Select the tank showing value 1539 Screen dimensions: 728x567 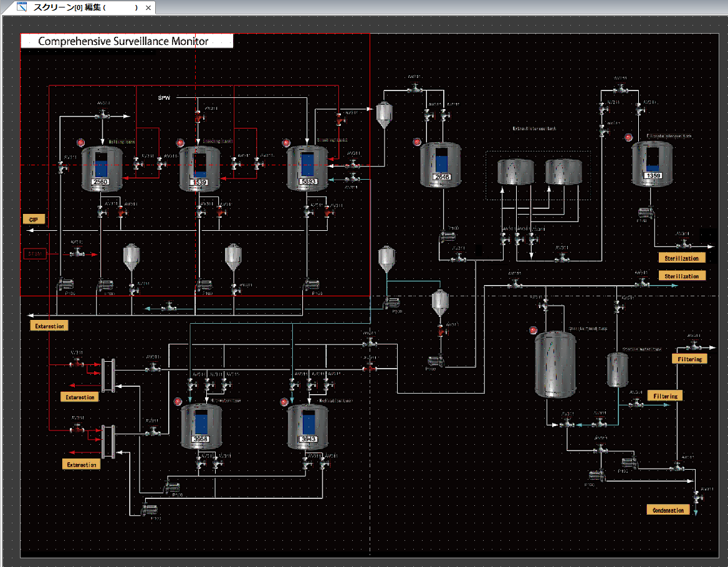[x=199, y=169]
